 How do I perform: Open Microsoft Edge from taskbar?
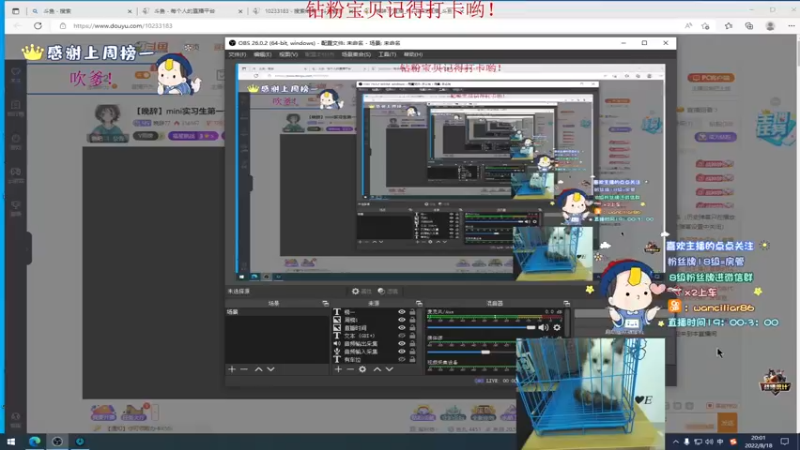35,441
